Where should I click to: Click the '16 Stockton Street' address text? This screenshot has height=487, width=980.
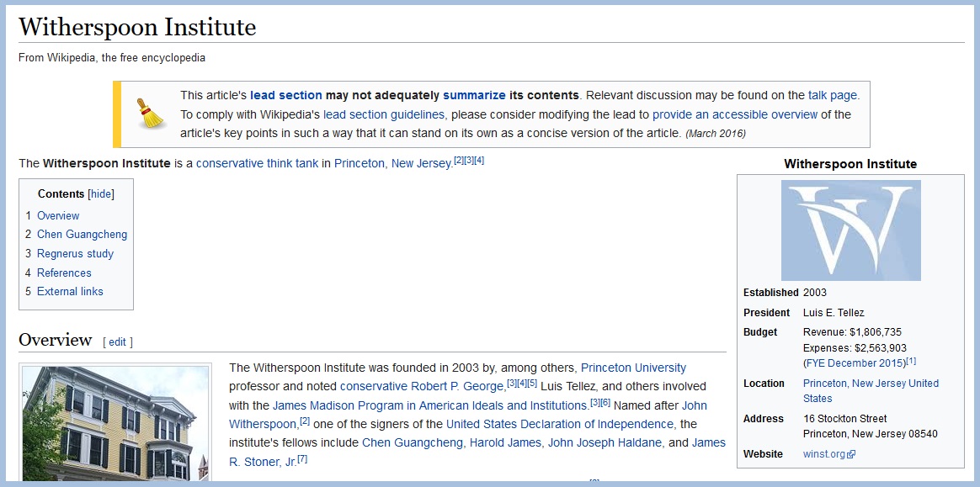pyautogui.click(x=845, y=419)
